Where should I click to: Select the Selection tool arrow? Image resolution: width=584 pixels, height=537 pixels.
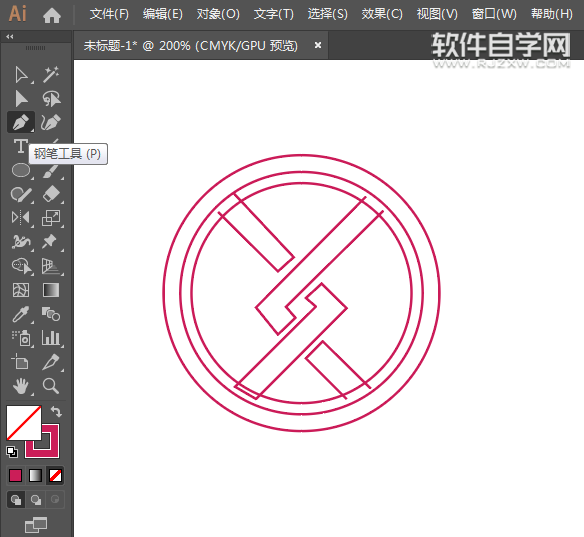click(21, 74)
